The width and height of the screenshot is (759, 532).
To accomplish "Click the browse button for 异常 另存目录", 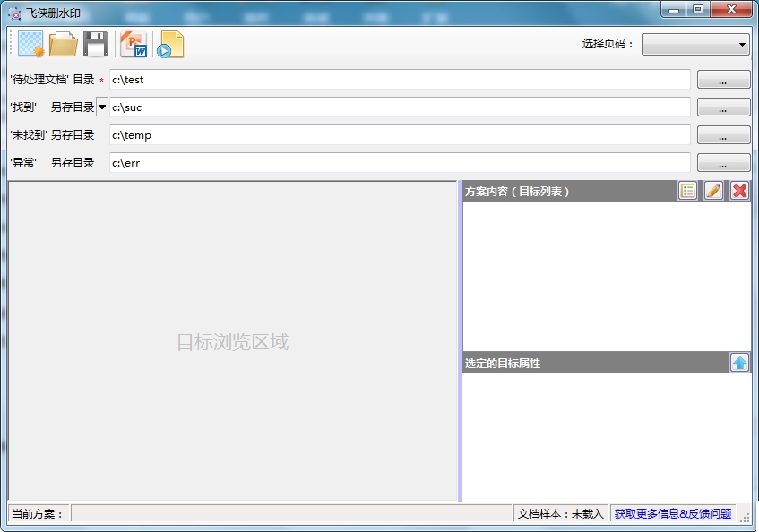I will pyautogui.click(x=723, y=163).
